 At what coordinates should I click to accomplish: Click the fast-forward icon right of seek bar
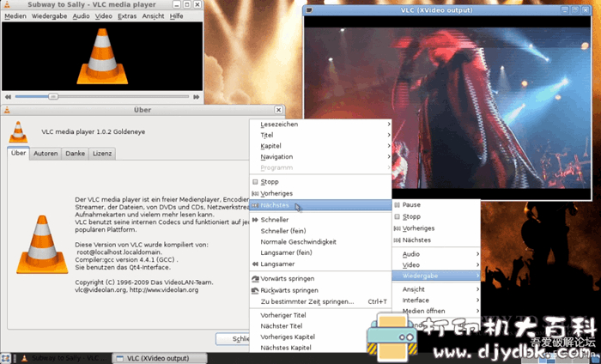(197, 97)
